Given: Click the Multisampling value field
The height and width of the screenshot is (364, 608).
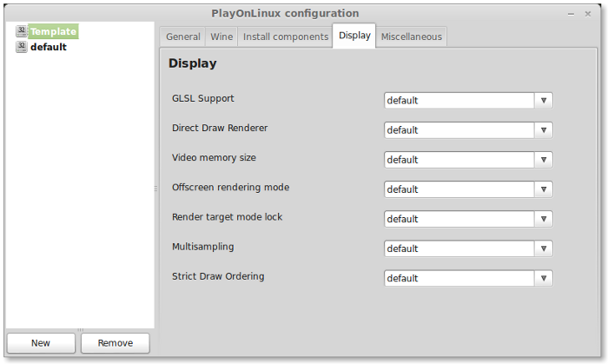Looking at the screenshot, I should point(459,248).
